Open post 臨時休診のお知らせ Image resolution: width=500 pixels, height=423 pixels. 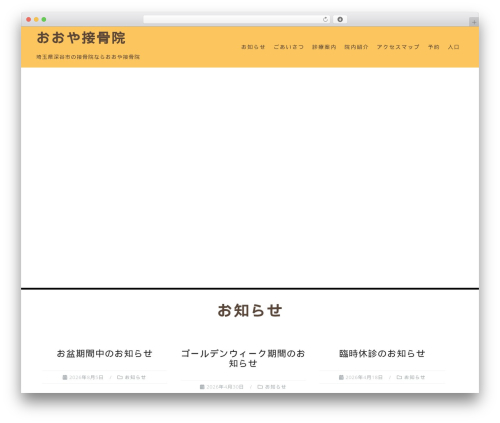point(382,353)
